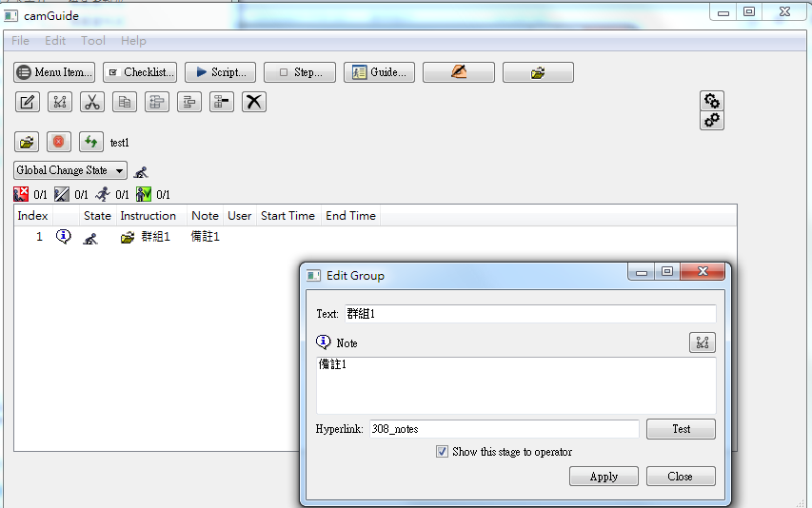Image resolution: width=812 pixels, height=508 pixels.
Task: Click the slashed status counter icon
Action: 62,194
